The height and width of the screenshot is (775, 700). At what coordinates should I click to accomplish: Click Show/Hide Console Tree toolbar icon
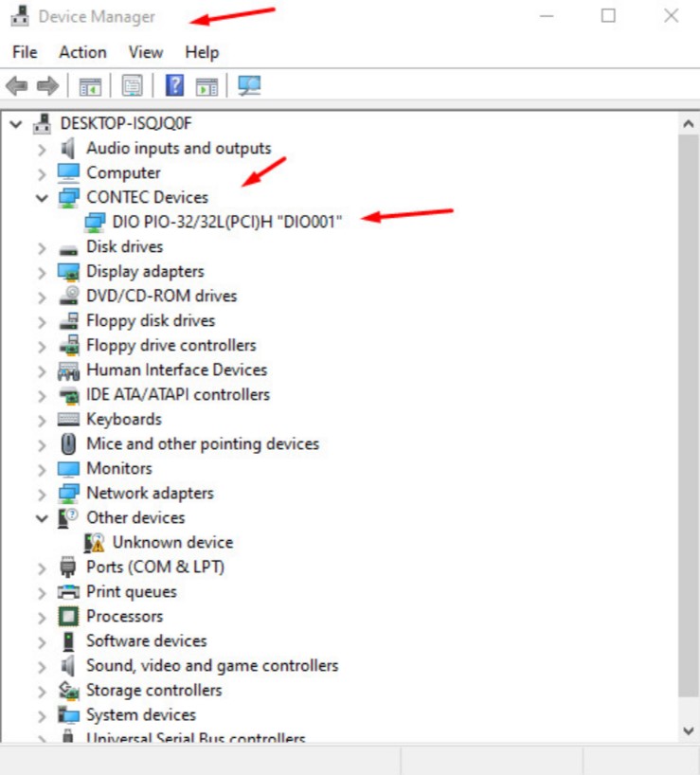point(90,86)
